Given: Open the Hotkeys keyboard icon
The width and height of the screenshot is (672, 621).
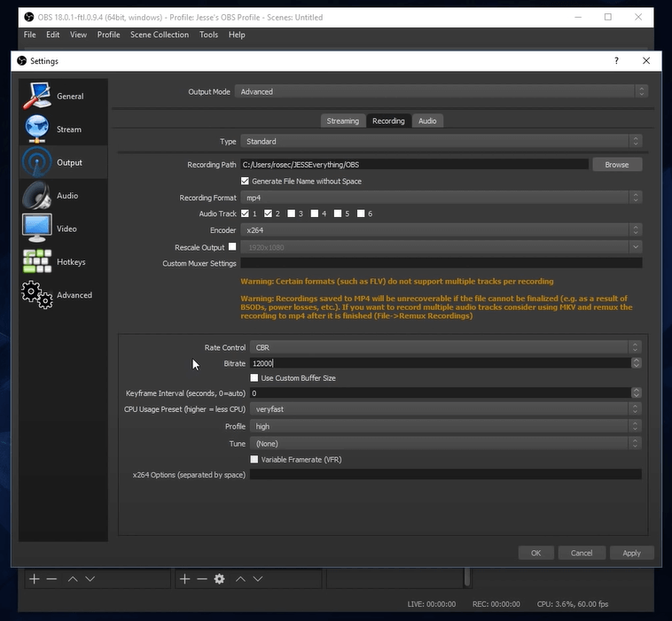Looking at the screenshot, I should click(37, 262).
